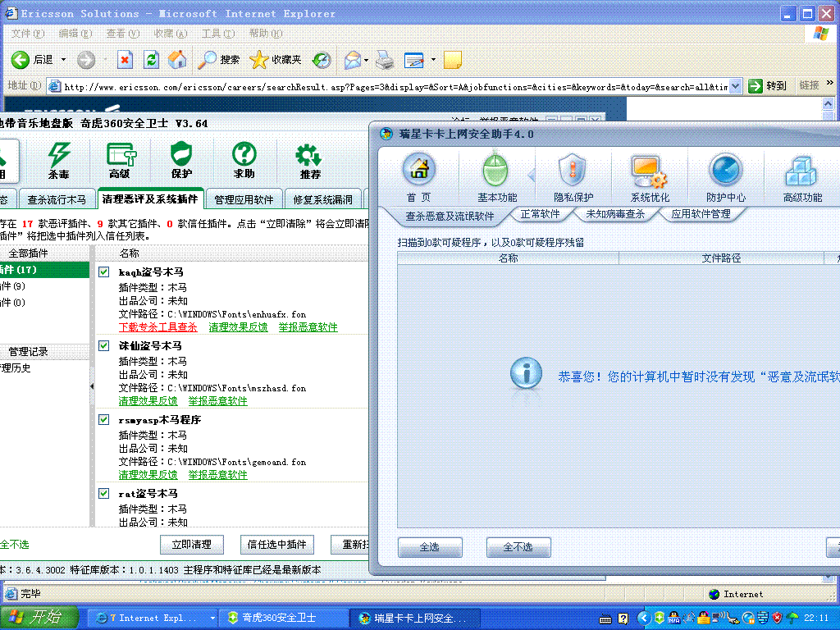Click the green 全不选 link in 360
Screen dimensions: 840x630
tap(15, 545)
